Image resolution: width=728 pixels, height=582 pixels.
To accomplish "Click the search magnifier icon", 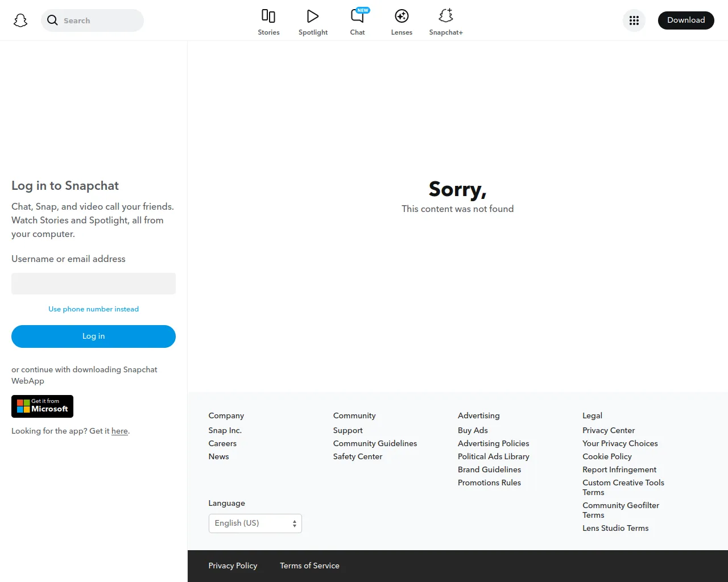I will click(52, 20).
